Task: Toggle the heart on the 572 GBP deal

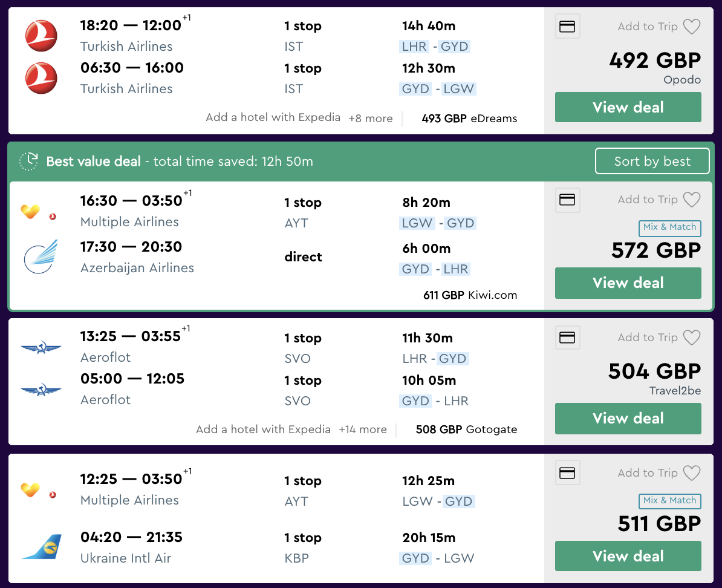Action: click(x=691, y=200)
